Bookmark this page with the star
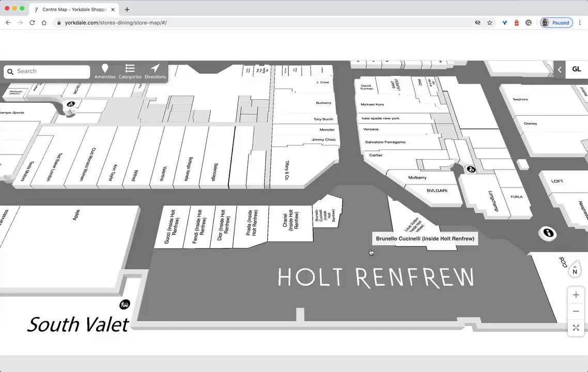Viewport: 588px width, 372px height. coord(490,23)
